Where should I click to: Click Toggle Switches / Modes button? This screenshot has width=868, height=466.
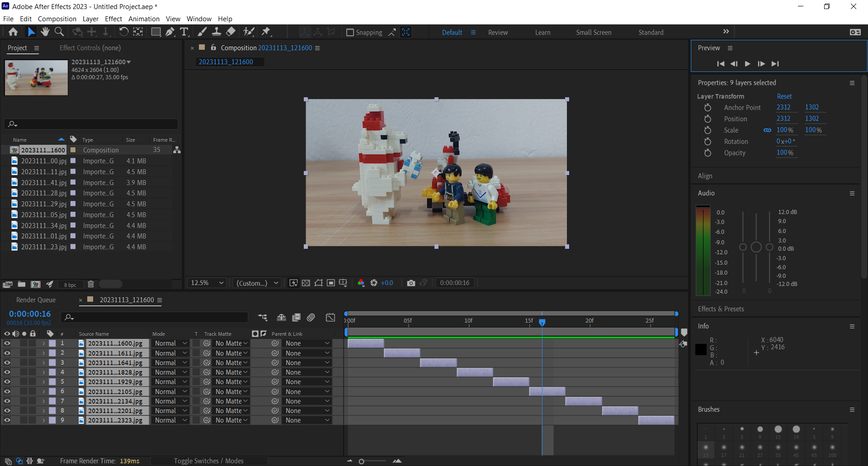(x=208, y=461)
